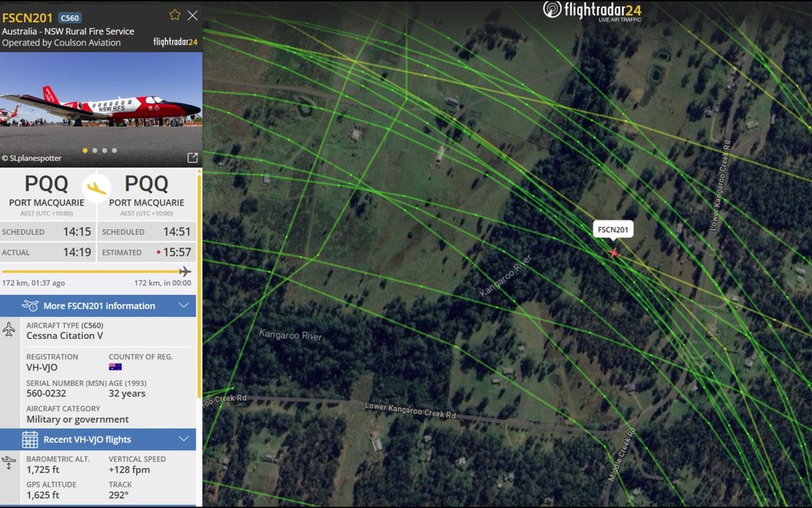Click the Flightradar24 logo on map
This screenshot has height=508, width=812.
[593, 11]
